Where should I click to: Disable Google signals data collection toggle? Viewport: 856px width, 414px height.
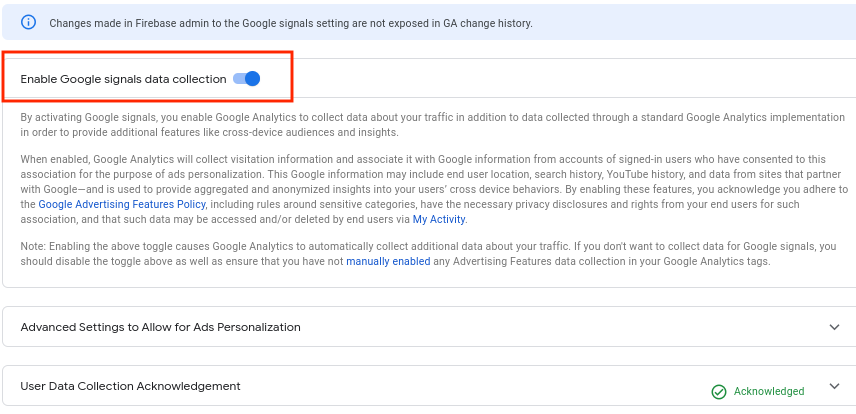click(246, 79)
